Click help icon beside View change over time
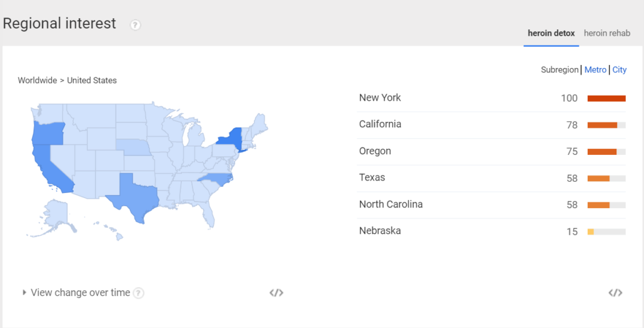Viewport: 644px width, 328px height. click(139, 293)
